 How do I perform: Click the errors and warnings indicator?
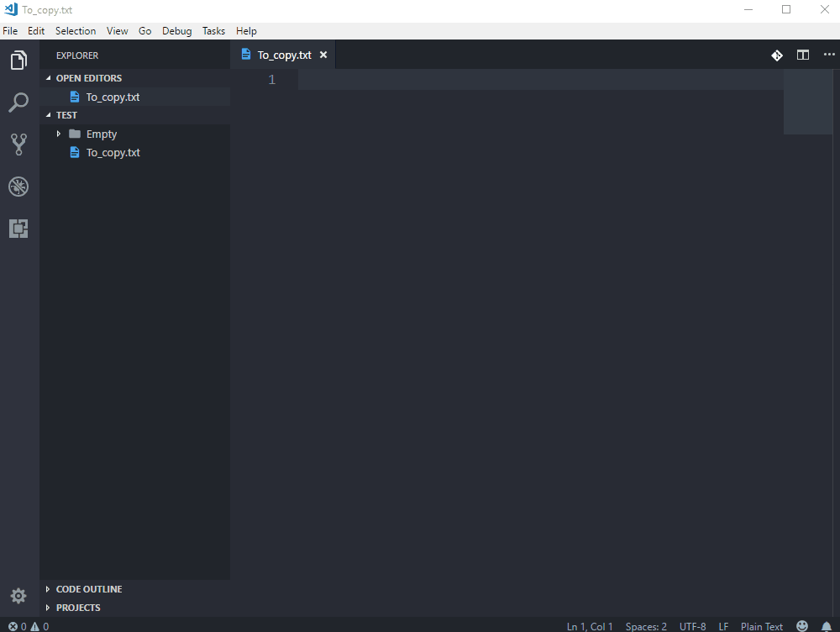click(x=24, y=626)
